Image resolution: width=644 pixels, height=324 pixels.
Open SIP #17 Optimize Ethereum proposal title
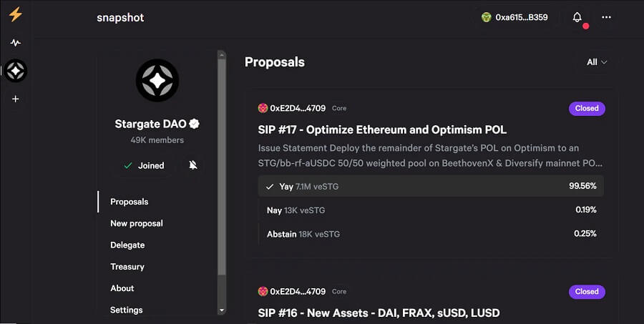(382, 129)
